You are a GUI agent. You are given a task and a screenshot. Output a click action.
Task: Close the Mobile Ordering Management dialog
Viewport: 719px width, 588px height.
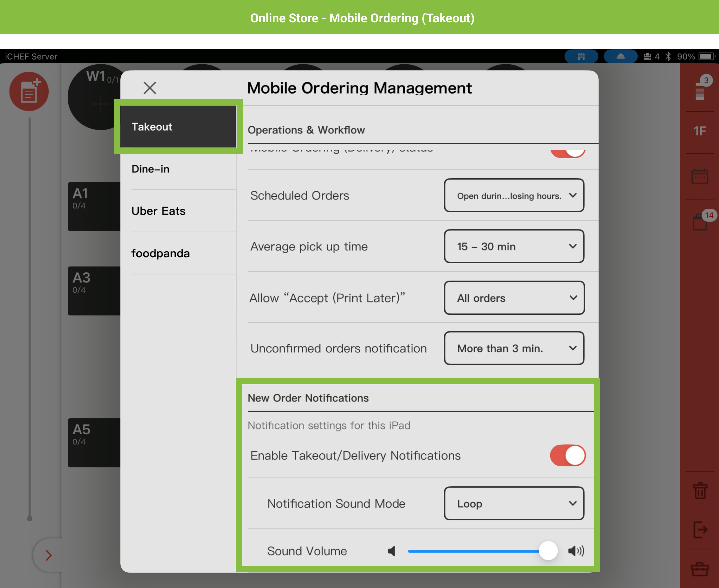(x=149, y=88)
